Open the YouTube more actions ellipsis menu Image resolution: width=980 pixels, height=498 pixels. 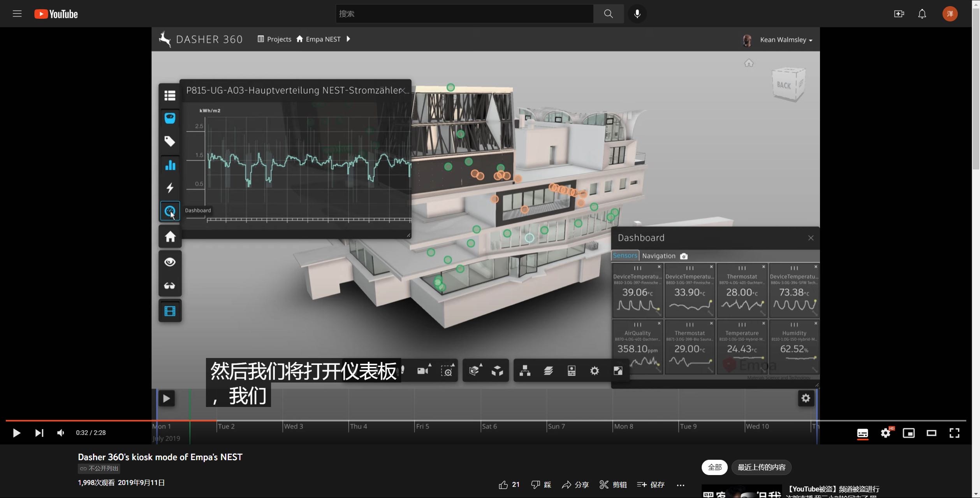point(680,485)
